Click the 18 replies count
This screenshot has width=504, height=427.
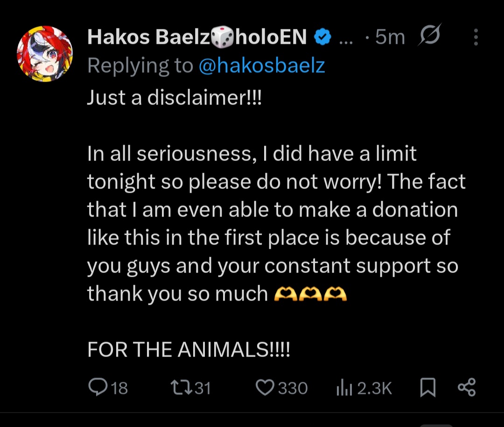point(119,388)
